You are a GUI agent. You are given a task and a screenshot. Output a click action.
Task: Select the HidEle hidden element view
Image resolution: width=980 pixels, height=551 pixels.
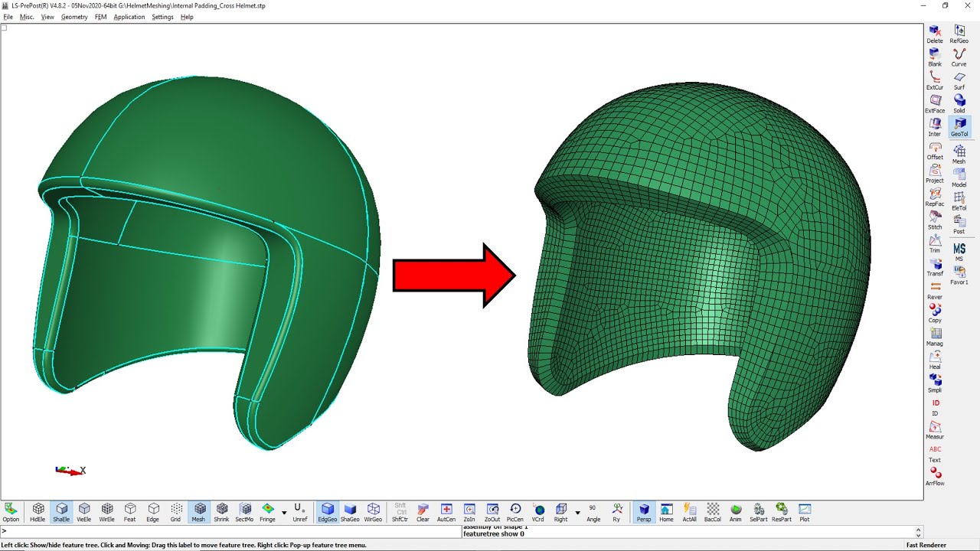pyautogui.click(x=38, y=512)
